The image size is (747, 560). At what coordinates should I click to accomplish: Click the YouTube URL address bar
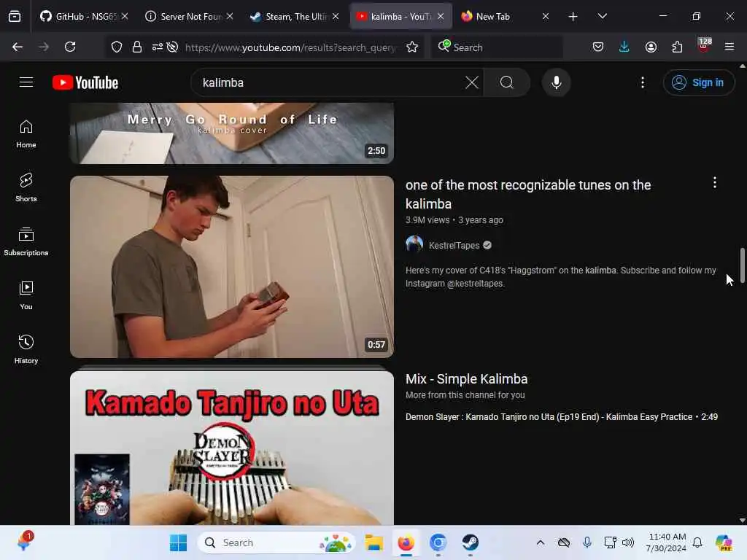[290, 47]
